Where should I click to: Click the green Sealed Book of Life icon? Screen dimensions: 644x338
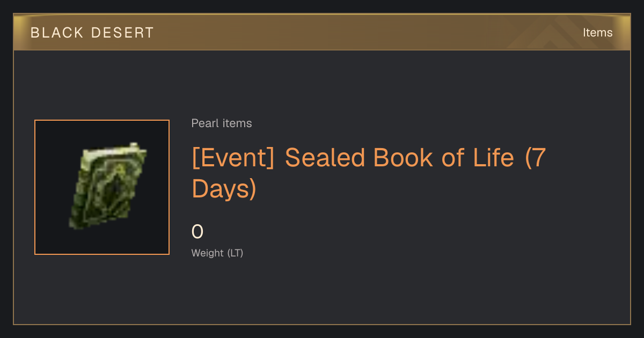tap(108, 186)
